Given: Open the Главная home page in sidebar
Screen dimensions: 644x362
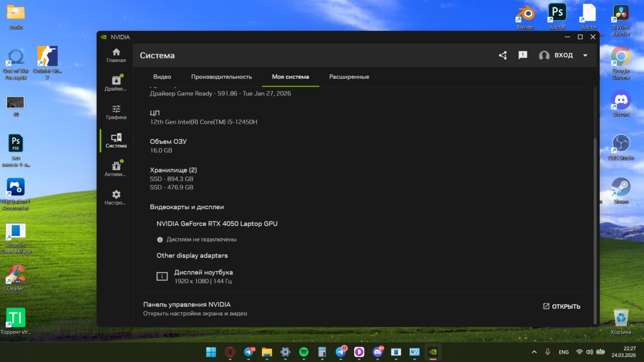Looking at the screenshot, I should click(x=116, y=55).
